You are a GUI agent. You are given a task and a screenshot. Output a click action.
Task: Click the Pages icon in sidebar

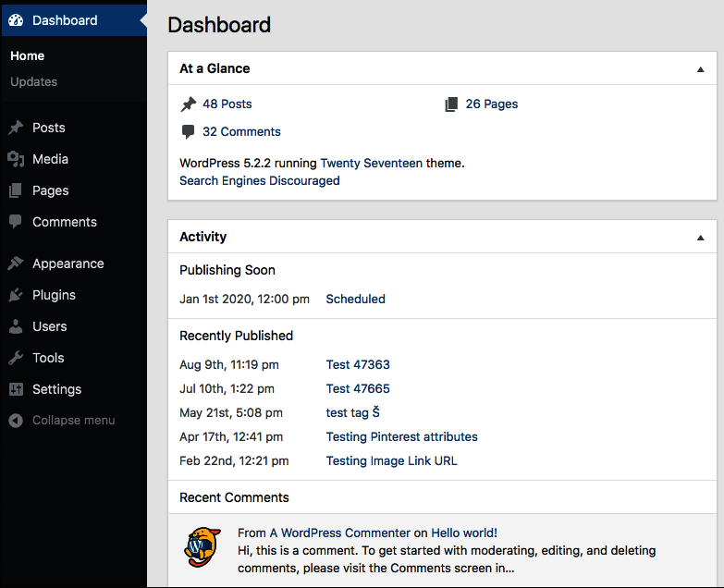tap(16, 190)
